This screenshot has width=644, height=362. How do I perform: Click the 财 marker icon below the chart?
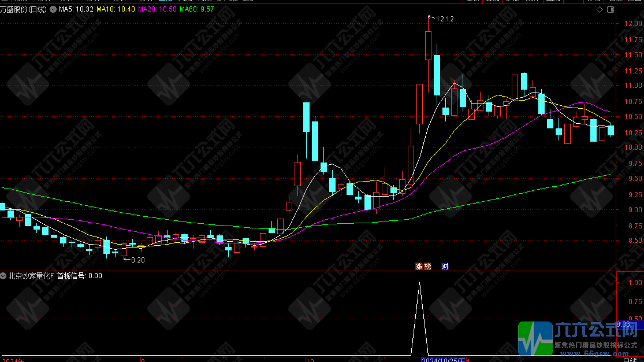click(444, 267)
